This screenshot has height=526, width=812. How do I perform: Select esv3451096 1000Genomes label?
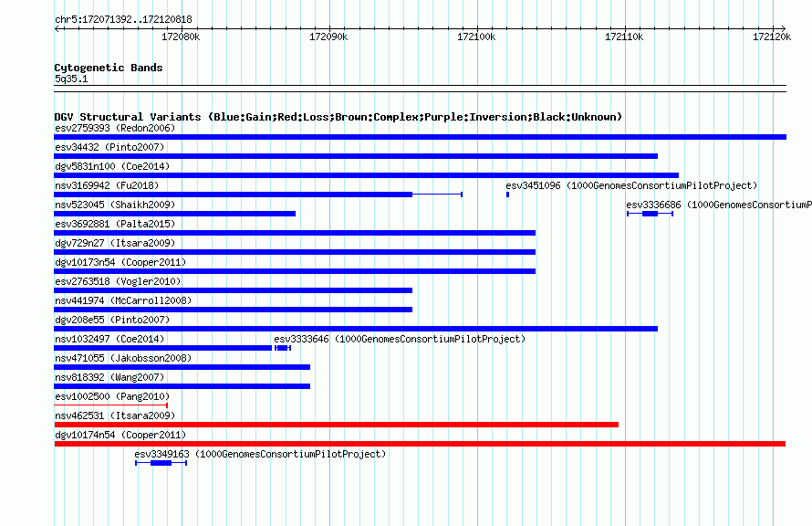tap(631, 185)
